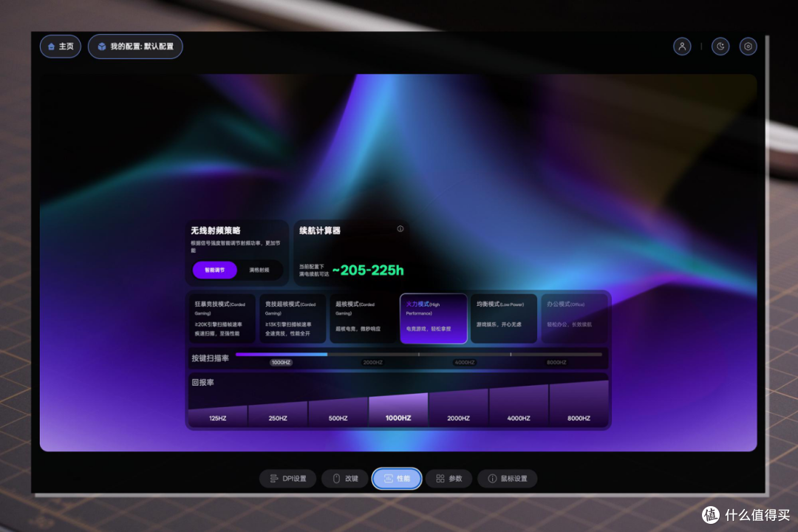The image size is (798, 532).
Task: Set key scan rate to 4000HZ label
Action: (465, 363)
